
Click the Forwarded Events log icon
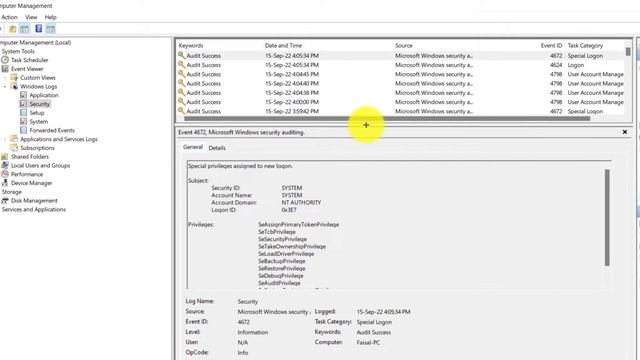[23, 130]
